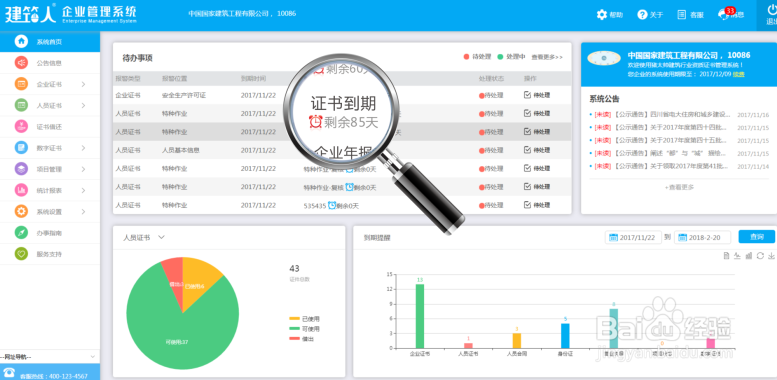Screen dimensions: 777x380
Task: Expand the 数字证书 sidebar submenu arrow
Action: click(83, 148)
